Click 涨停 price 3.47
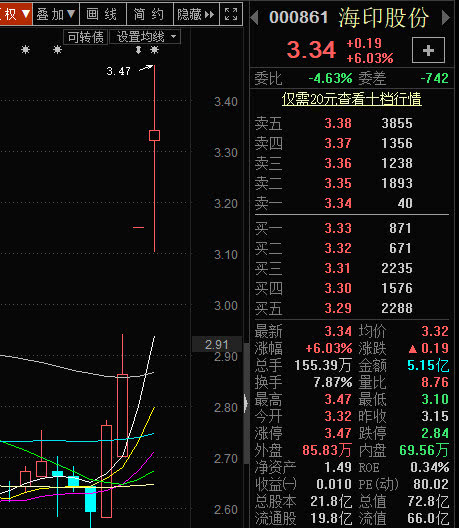 338,433
